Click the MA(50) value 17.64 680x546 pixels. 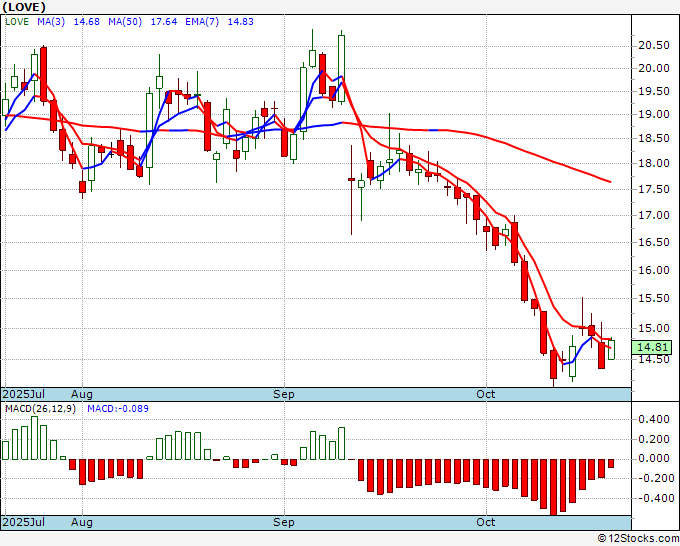(164, 22)
